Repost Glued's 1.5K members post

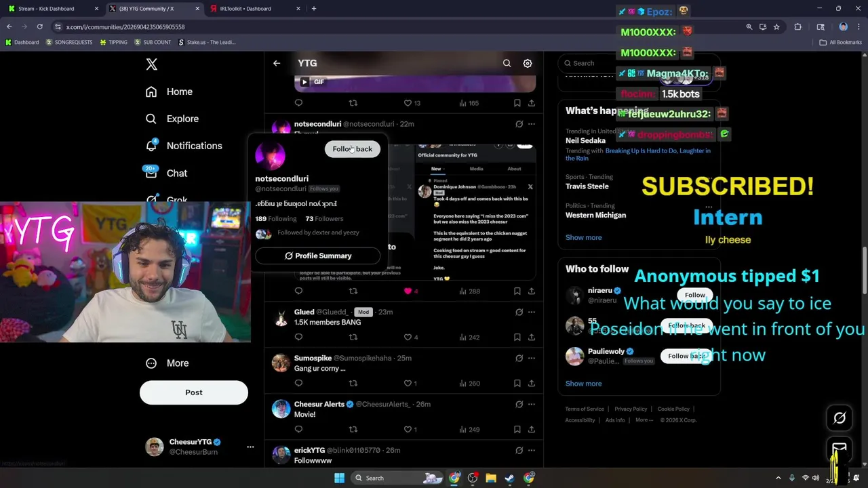click(353, 338)
